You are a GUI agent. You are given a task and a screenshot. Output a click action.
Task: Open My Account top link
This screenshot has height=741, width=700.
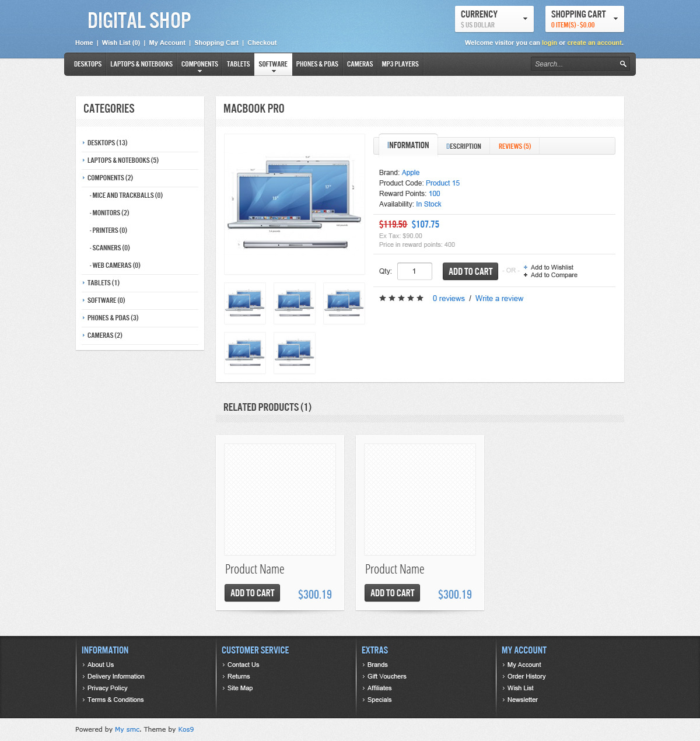(x=167, y=43)
